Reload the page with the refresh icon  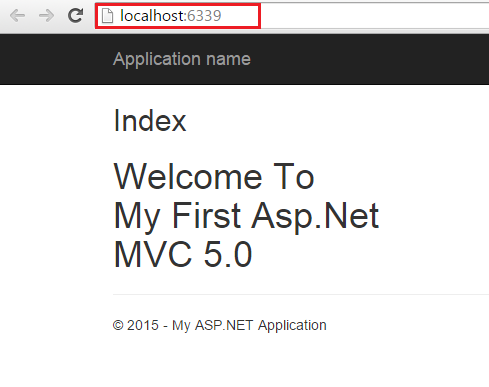(75, 15)
